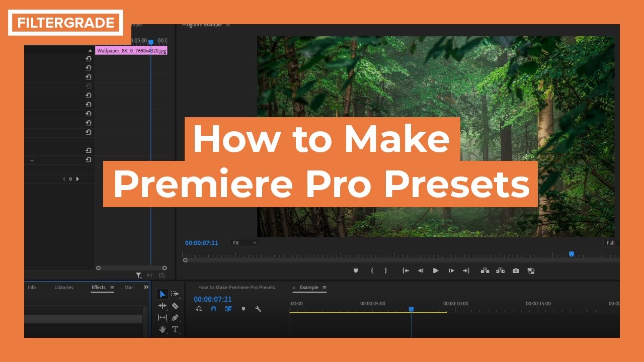Switch to Libraries tab
The width and height of the screenshot is (644, 362).
pos(64,288)
